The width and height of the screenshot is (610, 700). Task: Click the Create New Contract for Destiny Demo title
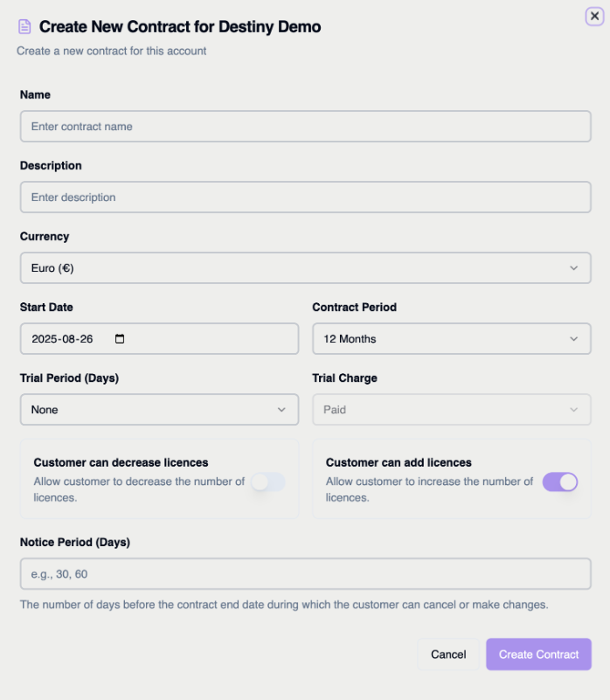tap(180, 27)
